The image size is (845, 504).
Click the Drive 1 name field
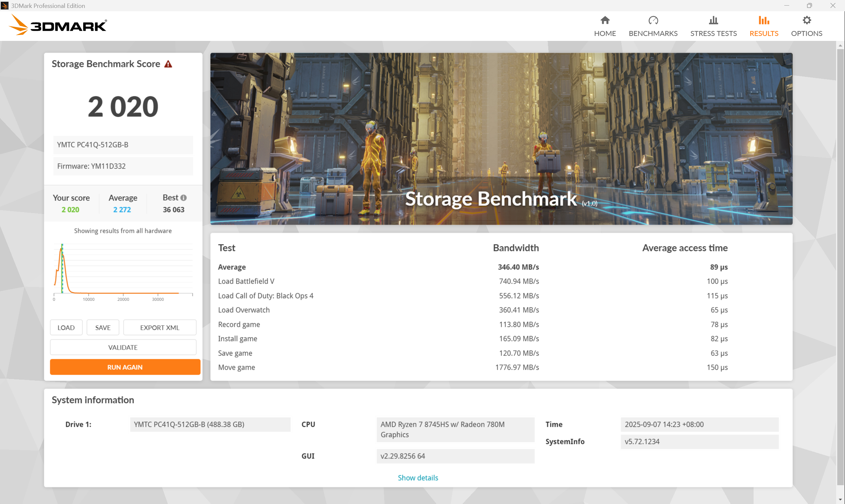coord(210,424)
